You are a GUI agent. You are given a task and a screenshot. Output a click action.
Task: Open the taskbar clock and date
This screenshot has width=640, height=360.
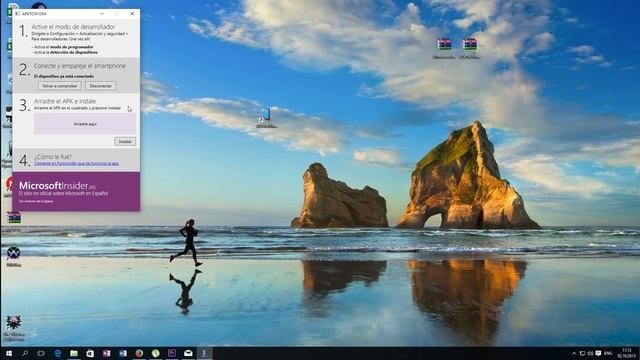point(627,353)
